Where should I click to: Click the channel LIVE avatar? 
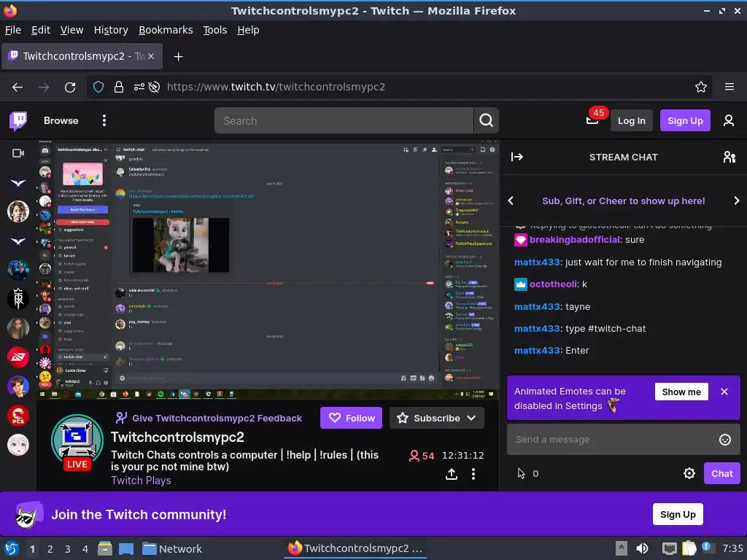(77, 441)
